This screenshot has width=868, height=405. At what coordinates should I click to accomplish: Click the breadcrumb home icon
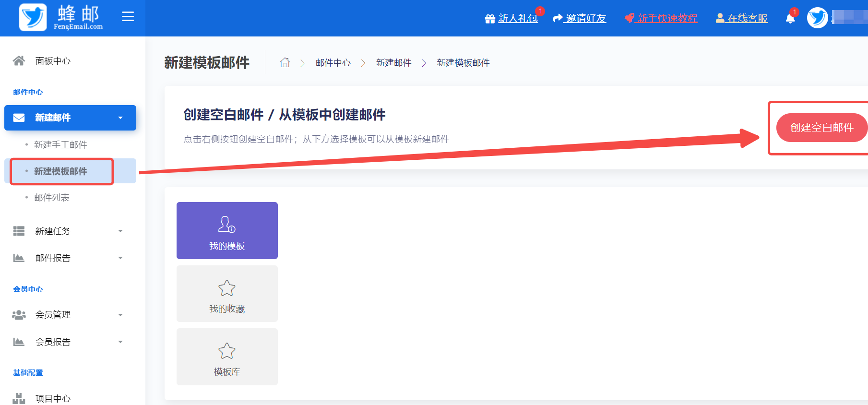(x=285, y=62)
